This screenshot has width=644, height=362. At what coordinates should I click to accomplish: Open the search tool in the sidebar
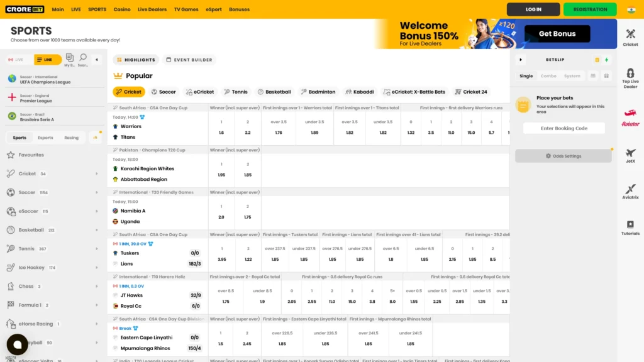(x=82, y=57)
